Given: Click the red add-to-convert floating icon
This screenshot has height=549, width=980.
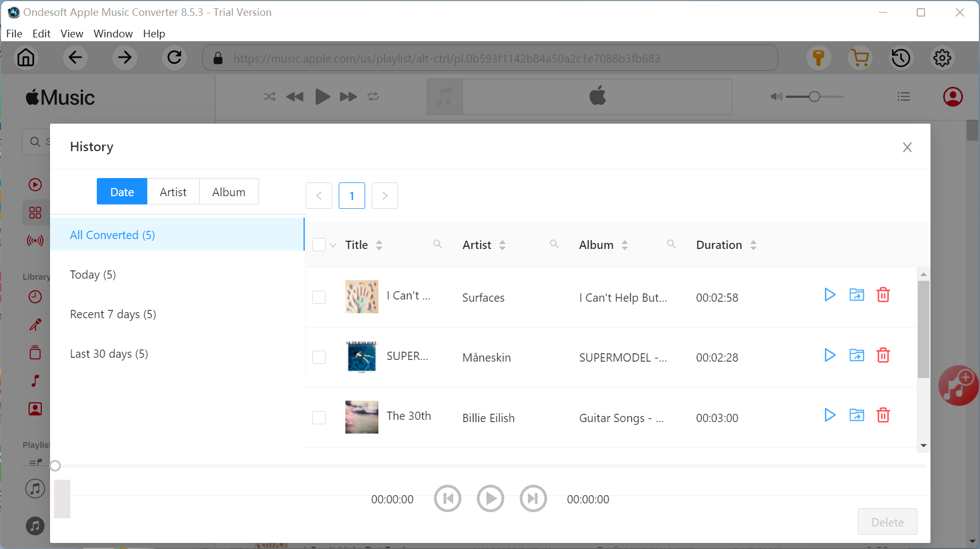Looking at the screenshot, I should coord(959,386).
